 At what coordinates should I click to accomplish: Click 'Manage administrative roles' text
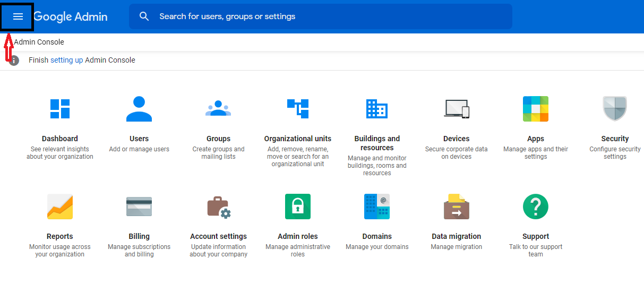298,251
